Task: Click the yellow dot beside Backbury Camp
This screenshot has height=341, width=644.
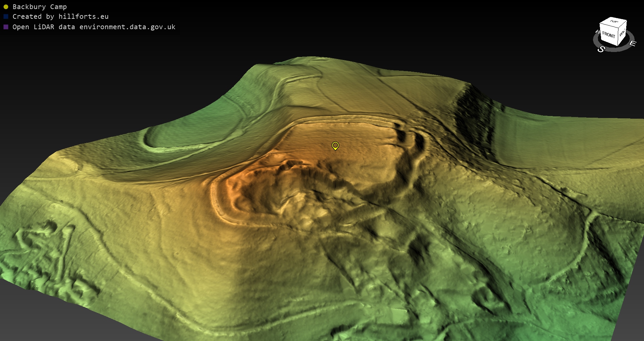Action: click(x=6, y=7)
